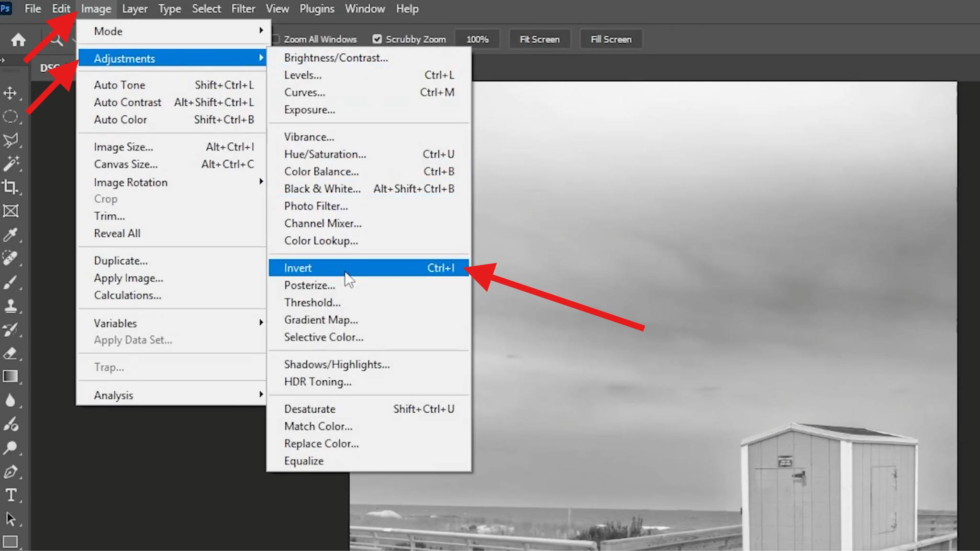Image resolution: width=980 pixels, height=551 pixels.
Task: Open Gradient Map adjustment
Action: click(x=369, y=320)
